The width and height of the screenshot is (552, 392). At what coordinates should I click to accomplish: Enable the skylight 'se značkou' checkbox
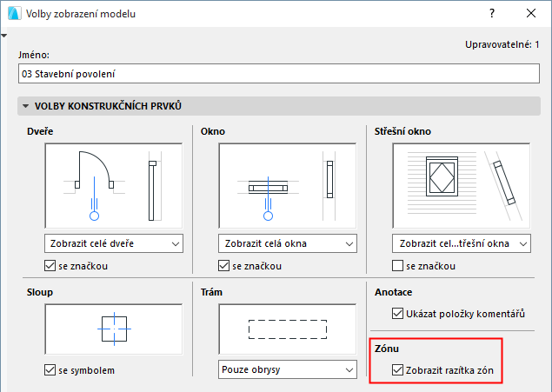(398, 265)
